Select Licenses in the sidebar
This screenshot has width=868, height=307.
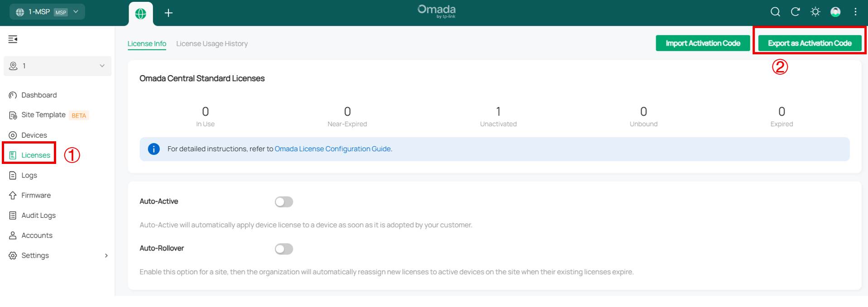36,155
